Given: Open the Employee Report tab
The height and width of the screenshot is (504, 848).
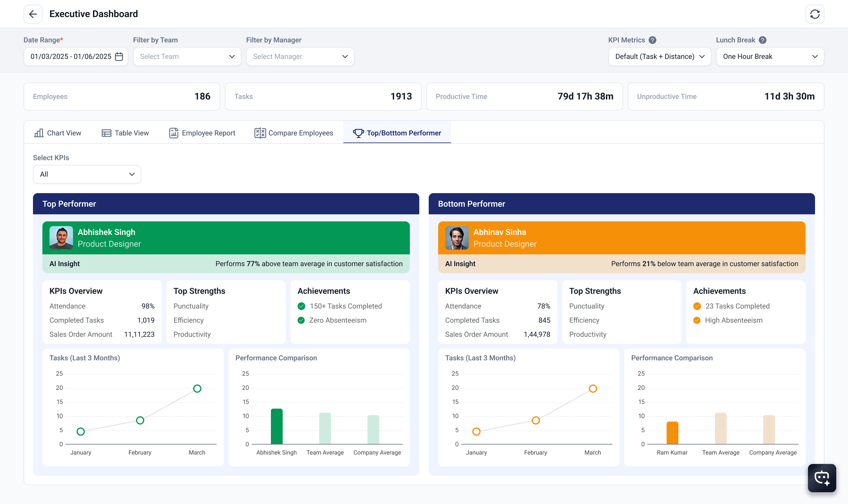Looking at the screenshot, I should pyautogui.click(x=202, y=133).
